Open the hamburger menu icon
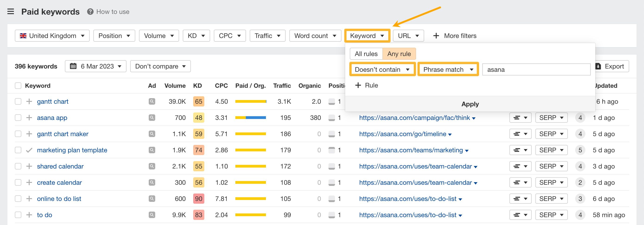This screenshot has height=225, width=644. point(10,12)
